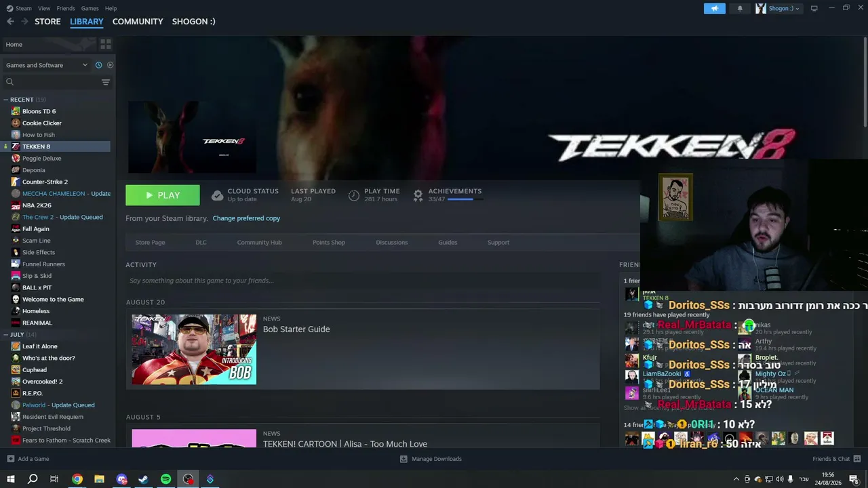Open the Friends menu
Screen dimensions: 868x488
point(66,8)
